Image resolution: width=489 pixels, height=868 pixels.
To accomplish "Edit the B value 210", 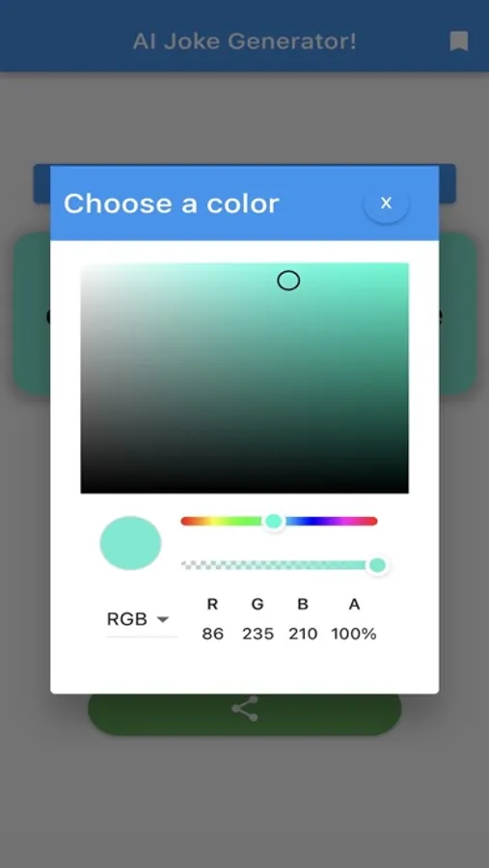I will 303,634.
